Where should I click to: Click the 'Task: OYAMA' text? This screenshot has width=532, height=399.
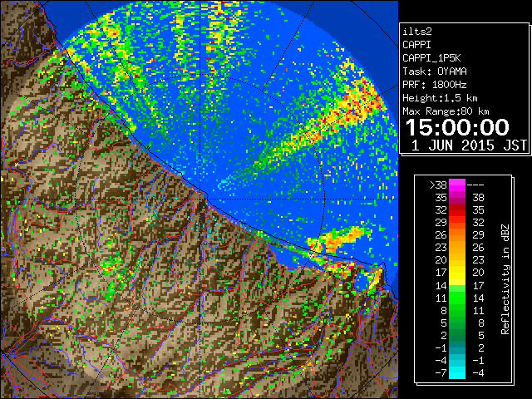(435, 71)
